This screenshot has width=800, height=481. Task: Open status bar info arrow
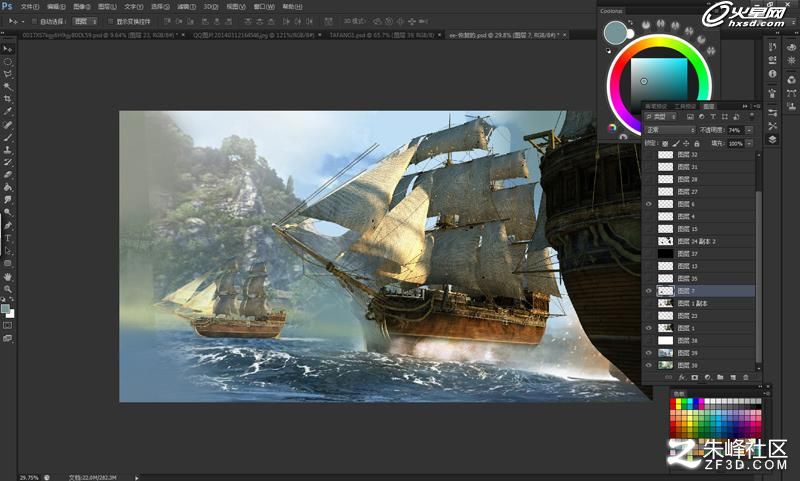click(136, 477)
